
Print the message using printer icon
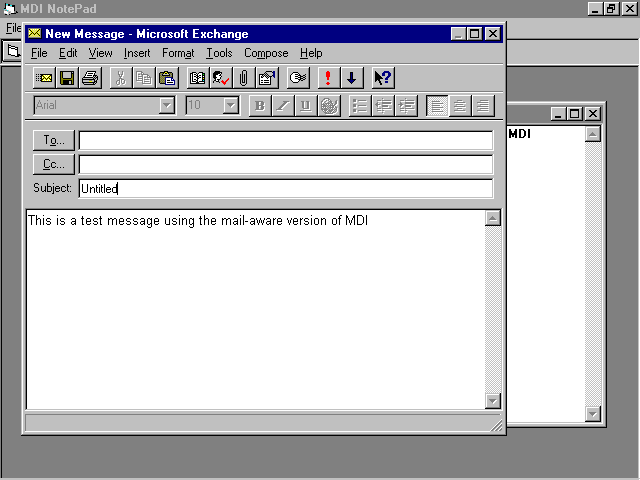[x=90, y=78]
